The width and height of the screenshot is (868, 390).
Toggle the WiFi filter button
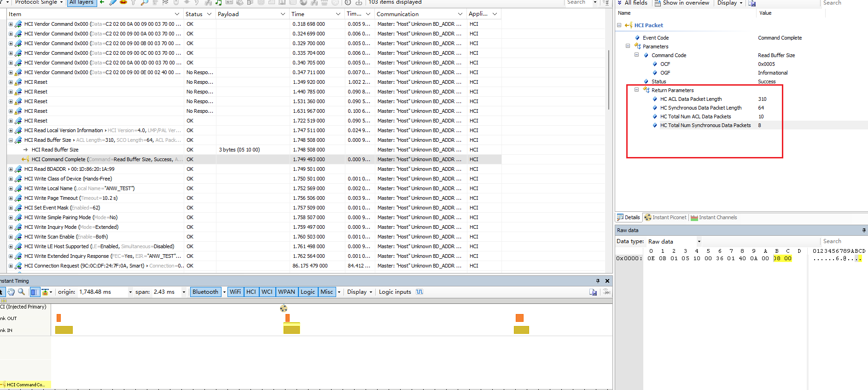235,292
